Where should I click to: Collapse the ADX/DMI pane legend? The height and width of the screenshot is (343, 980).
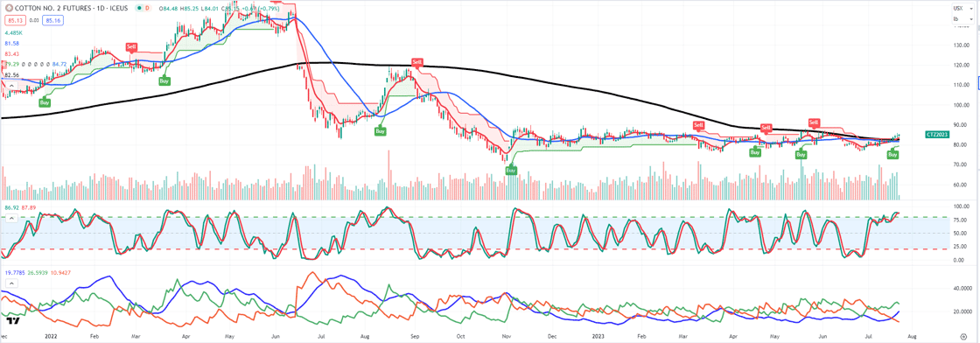[12, 283]
